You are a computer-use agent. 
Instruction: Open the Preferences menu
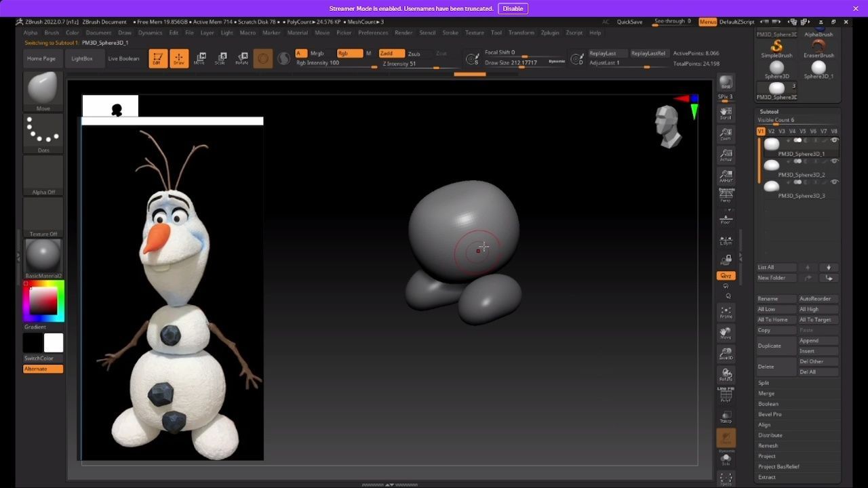click(x=373, y=33)
